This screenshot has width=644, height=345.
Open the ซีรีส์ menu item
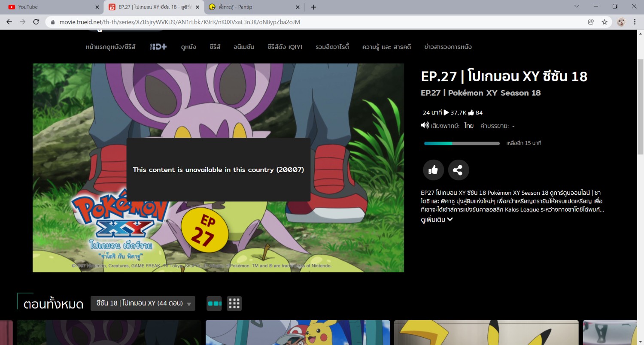click(x=215, y=47)
